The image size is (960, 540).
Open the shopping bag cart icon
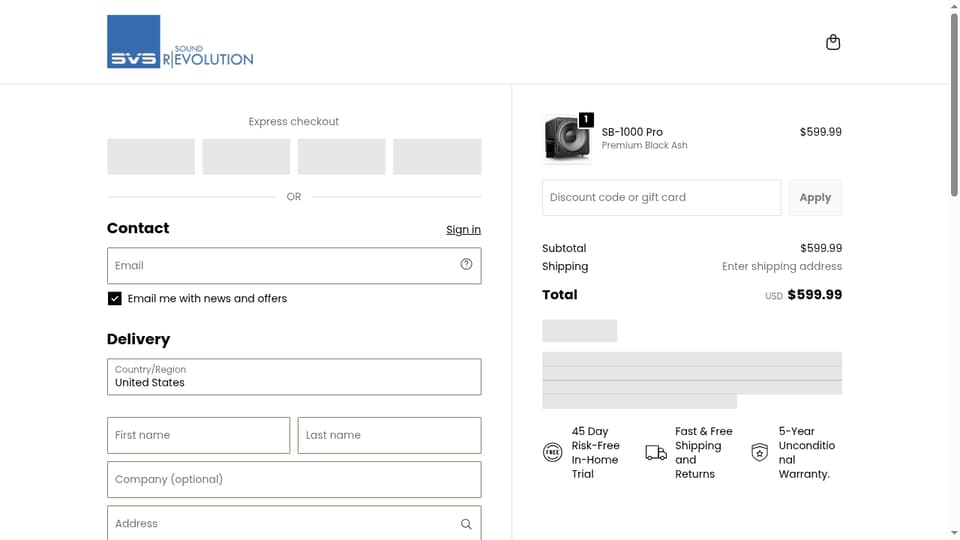(x=833, y=42)
